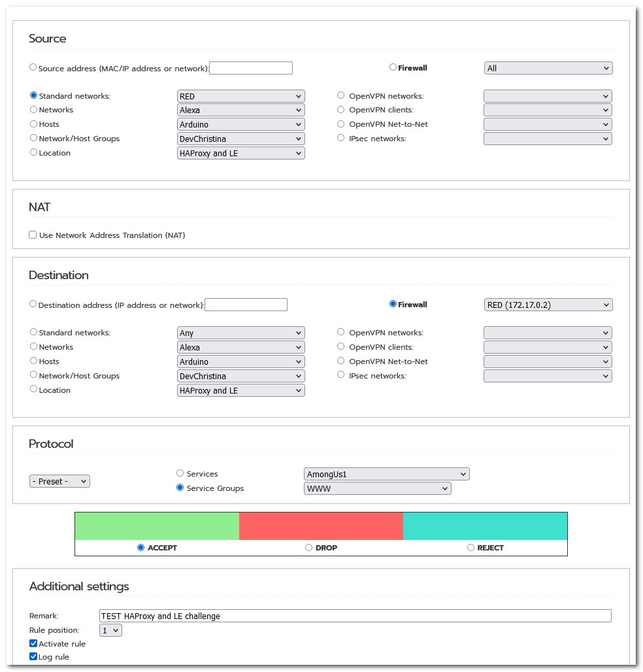This screenshot has width=643, height=672.
Task: Select Destination Networks radio button
Action: pos(33,346)
